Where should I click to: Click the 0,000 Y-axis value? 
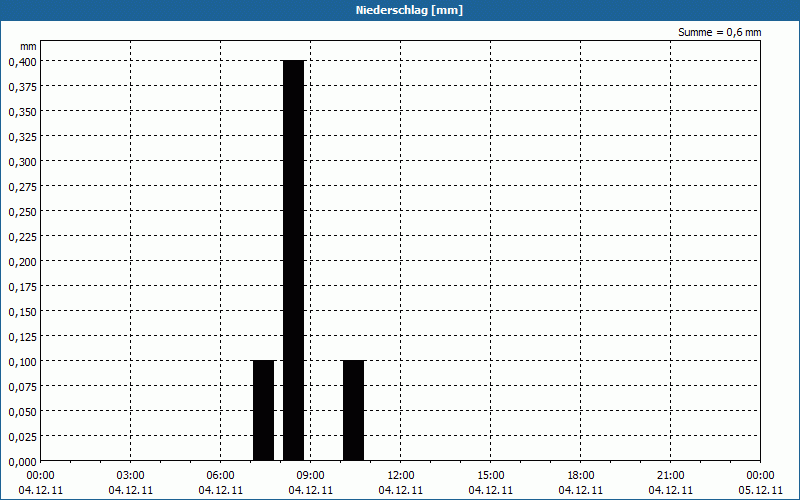pos(22,462)
